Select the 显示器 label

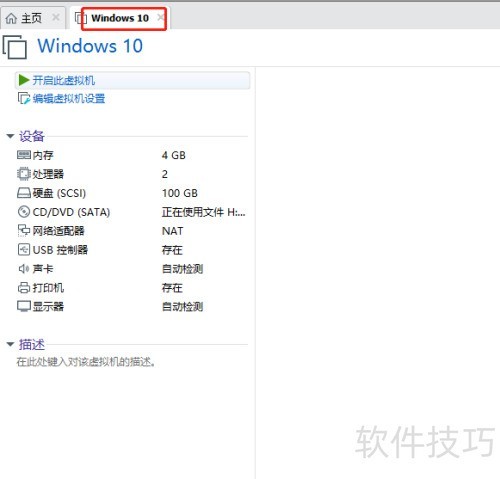[x=48, y=306]
